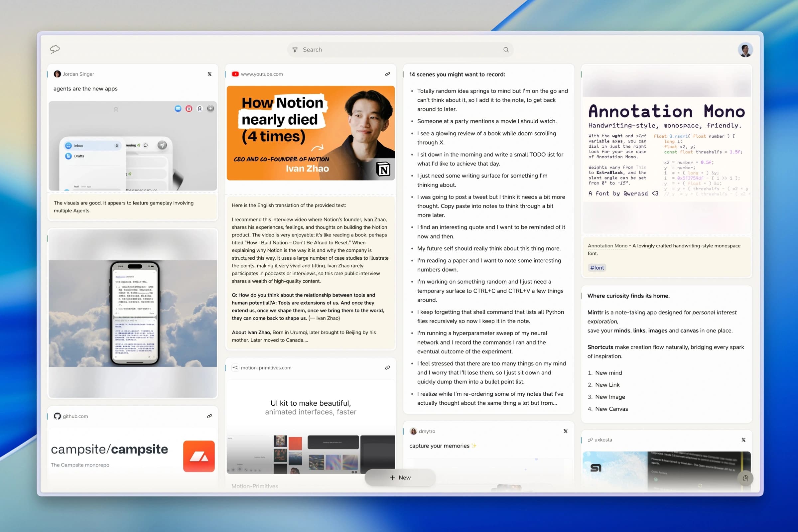Open the link icon on the github.com card

[209, 416]
